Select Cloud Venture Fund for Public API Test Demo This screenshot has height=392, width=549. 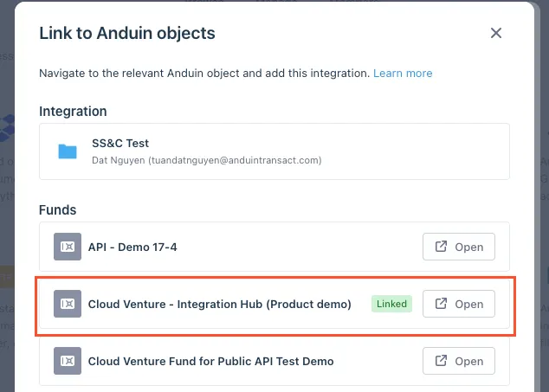(210, 361)
